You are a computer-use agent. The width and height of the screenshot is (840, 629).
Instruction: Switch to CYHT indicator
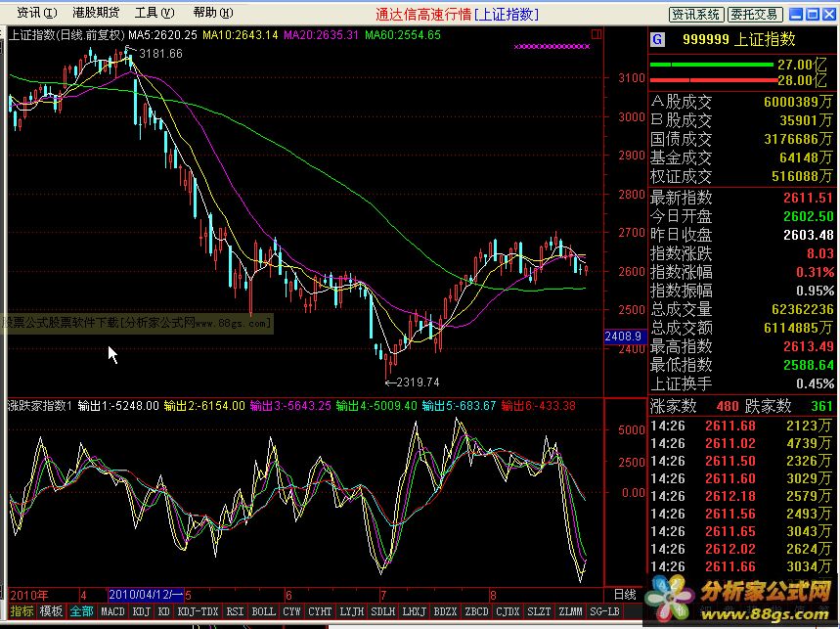tap(320, 610)
